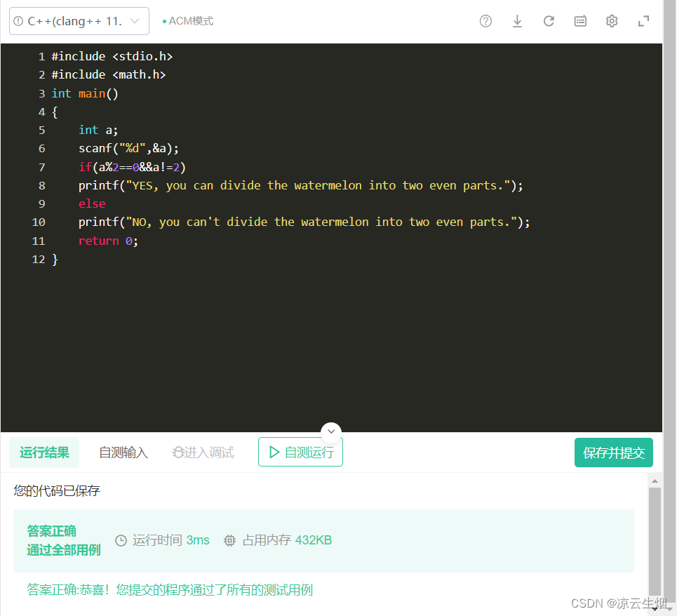Click the 'return 0;' line
The image size is (677, 616).
click(108, 241)
